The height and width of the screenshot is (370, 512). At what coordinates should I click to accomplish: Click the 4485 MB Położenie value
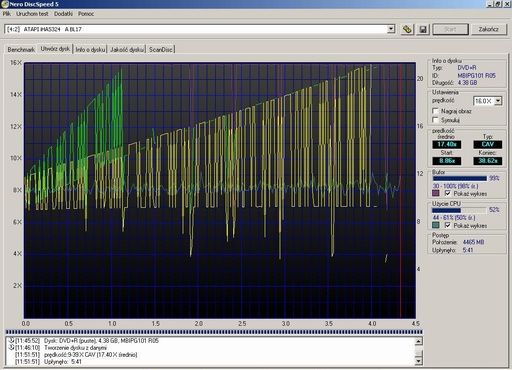click(x=473, y=242)
